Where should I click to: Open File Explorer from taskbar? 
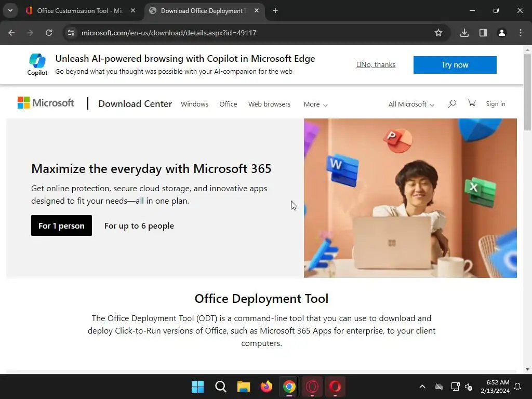click(243, 387)
